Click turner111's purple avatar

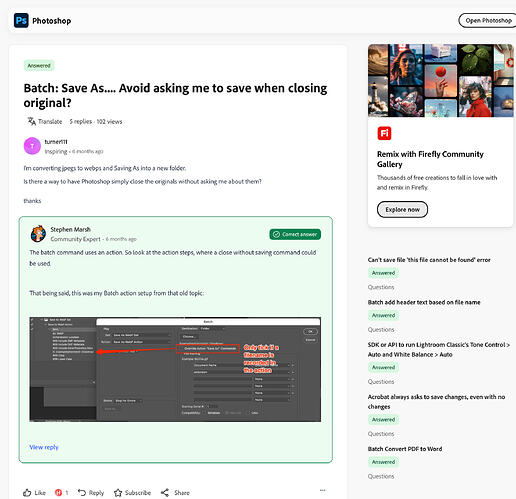32,146
